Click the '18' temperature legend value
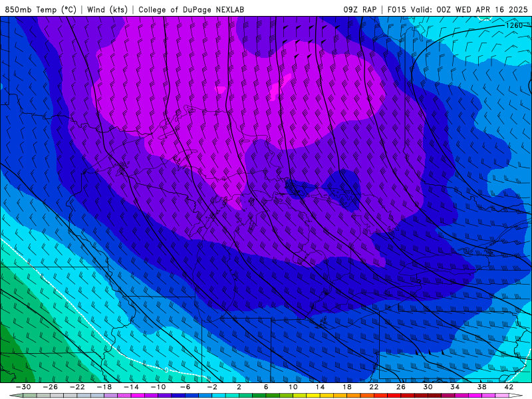 coord(346,387)
